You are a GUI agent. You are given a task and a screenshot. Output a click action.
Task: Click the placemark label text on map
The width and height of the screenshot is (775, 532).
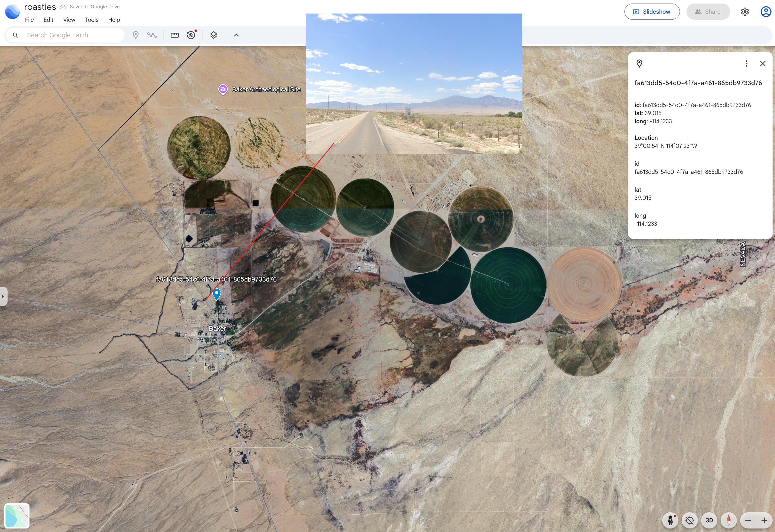tap(216, 279)
